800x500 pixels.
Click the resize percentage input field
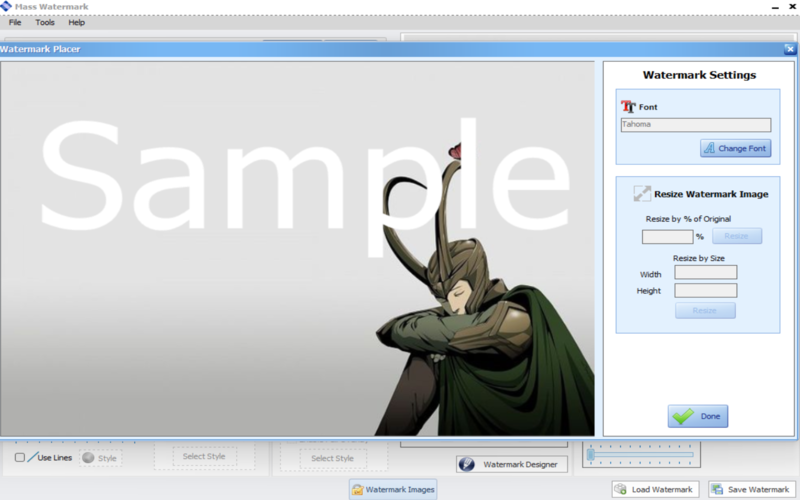pos(667,237)
